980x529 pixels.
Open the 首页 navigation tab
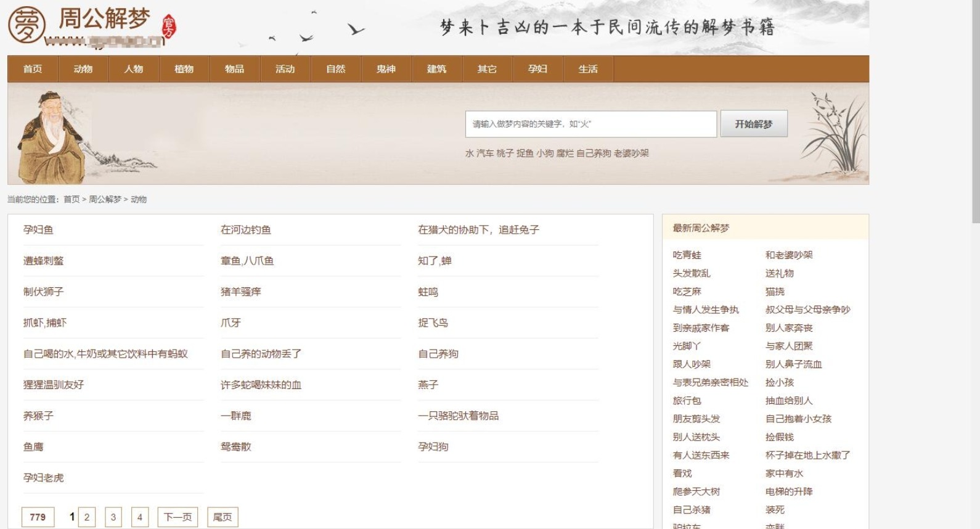(33, 69)
